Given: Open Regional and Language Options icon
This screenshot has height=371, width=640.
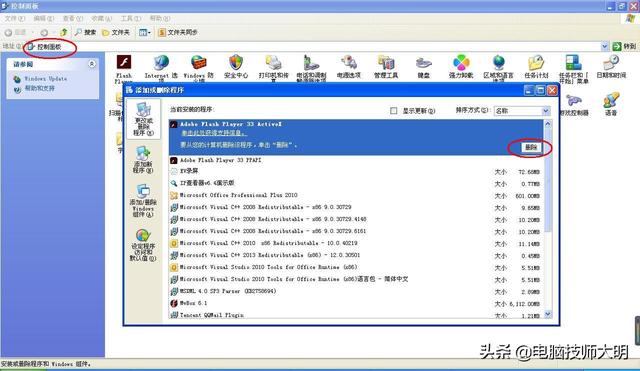Looking at the screenshot, I should [498, 68].
